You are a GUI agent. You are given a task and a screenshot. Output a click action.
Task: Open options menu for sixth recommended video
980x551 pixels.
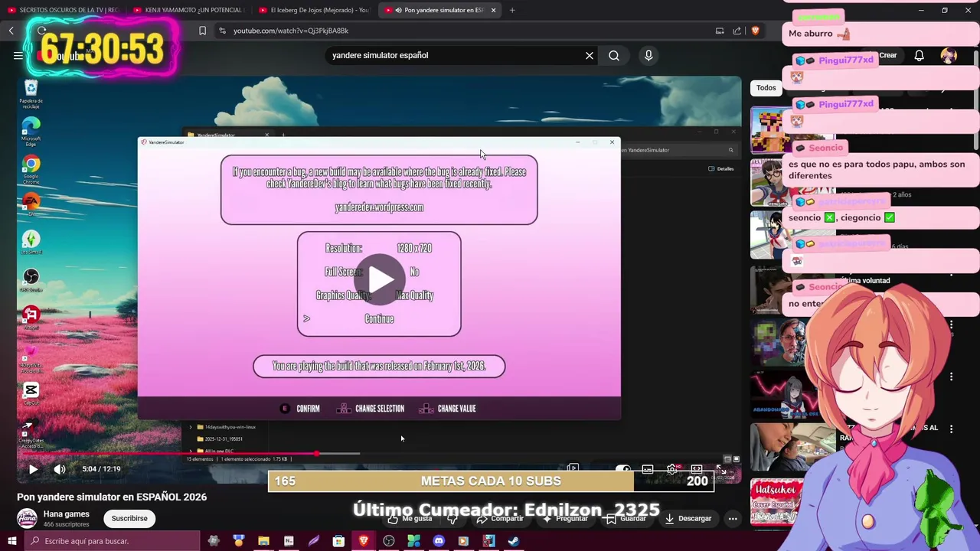(x=951, y=377)
